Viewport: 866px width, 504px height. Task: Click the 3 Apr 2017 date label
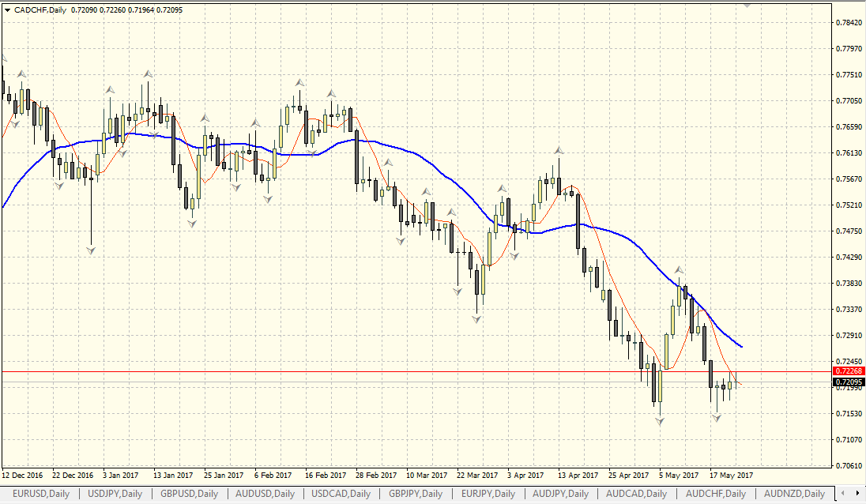pyautogui.click(x=525, y=476)
